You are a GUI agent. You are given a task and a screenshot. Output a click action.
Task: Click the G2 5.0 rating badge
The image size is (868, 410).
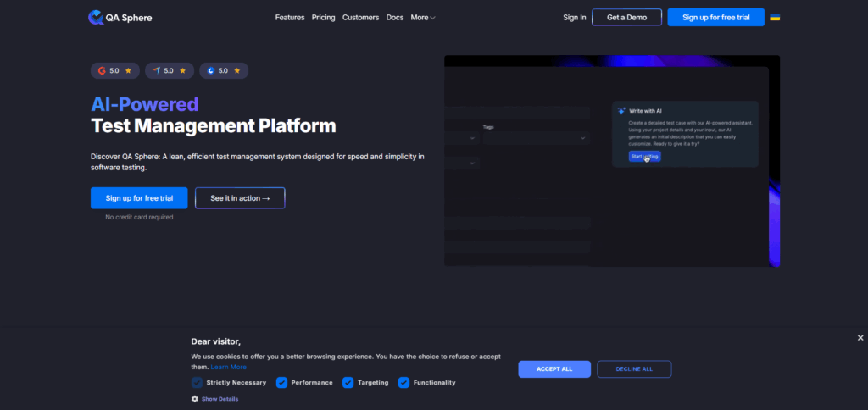click(x=114, y=71)
